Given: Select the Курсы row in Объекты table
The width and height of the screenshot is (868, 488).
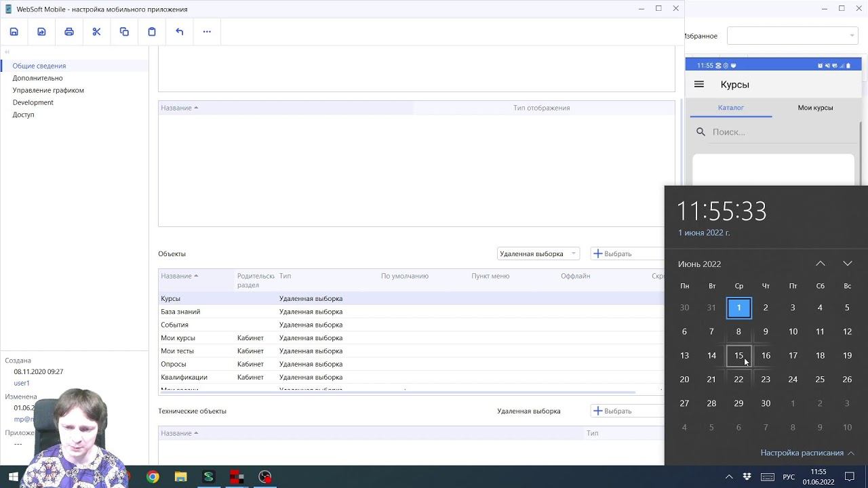Looking at the screenshot, I should pos(411,298).
